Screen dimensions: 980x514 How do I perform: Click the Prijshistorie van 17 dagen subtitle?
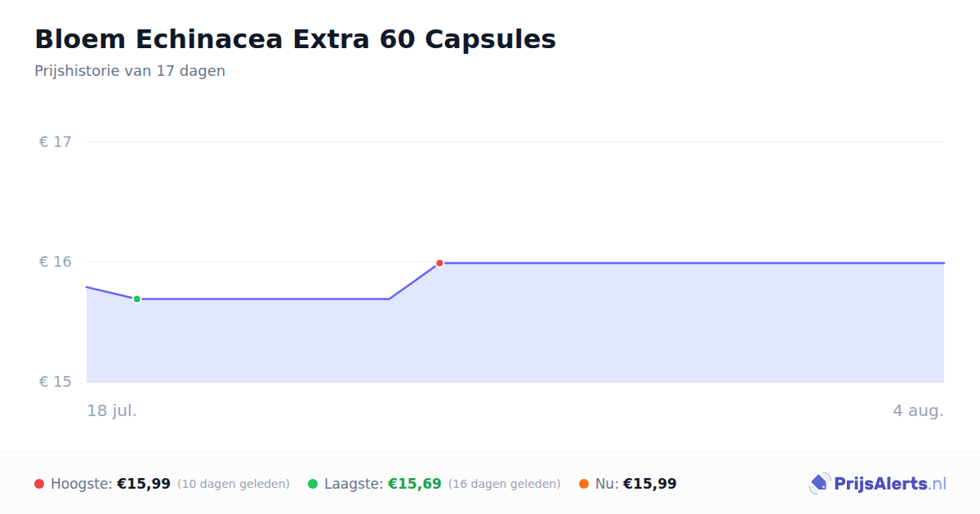(130, 71)
